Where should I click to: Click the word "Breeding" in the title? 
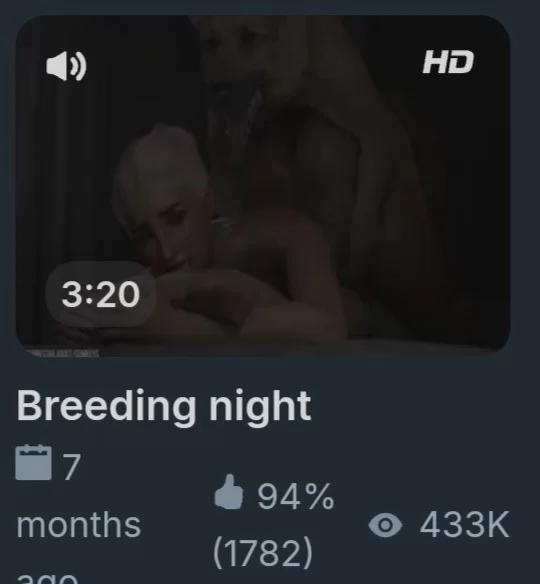(106, 406)
